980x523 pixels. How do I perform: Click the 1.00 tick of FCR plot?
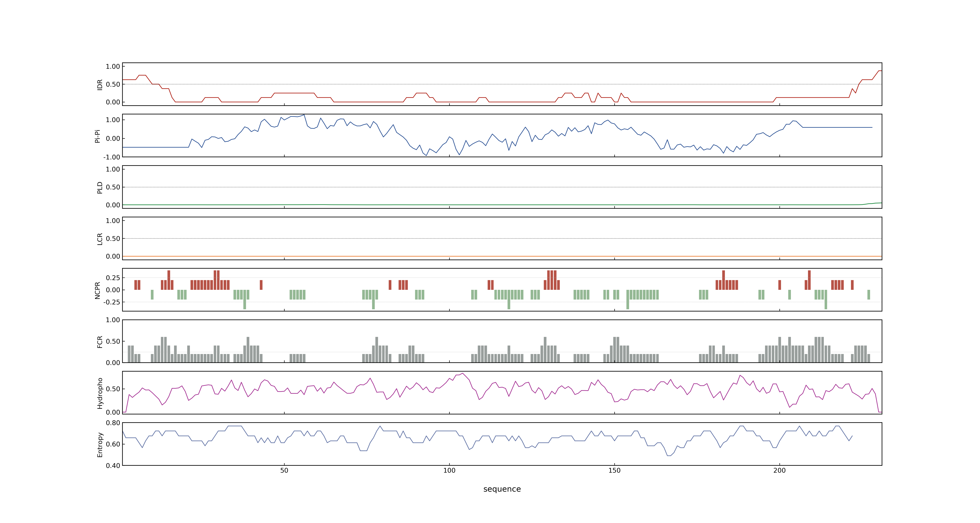(x=113, y=320)
